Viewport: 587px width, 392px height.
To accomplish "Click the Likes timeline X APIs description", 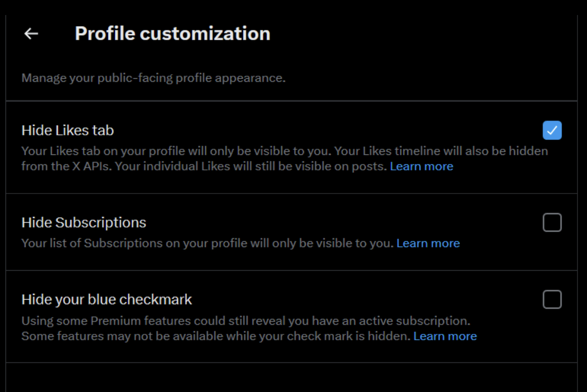I will (442, 151).
